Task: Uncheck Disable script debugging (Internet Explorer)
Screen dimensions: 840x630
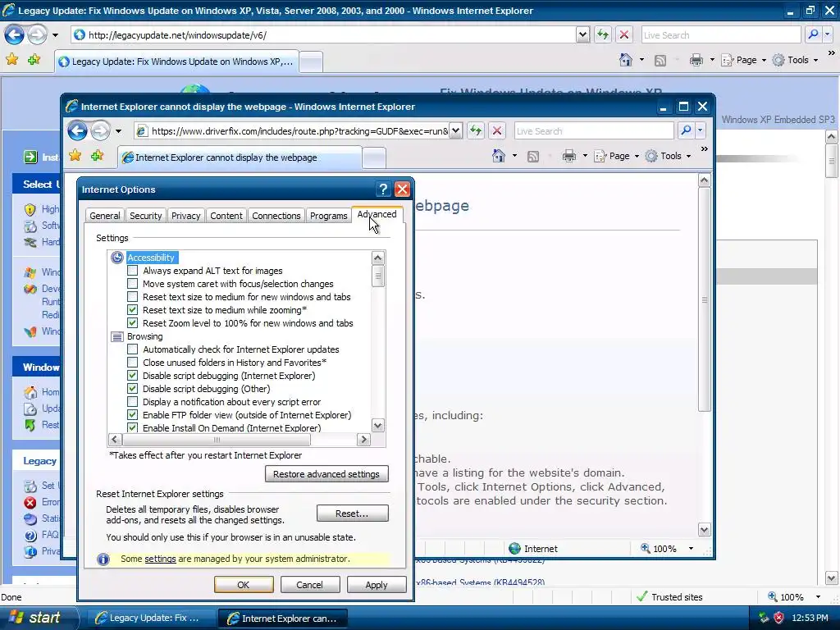Action: (x=132, y=376)
